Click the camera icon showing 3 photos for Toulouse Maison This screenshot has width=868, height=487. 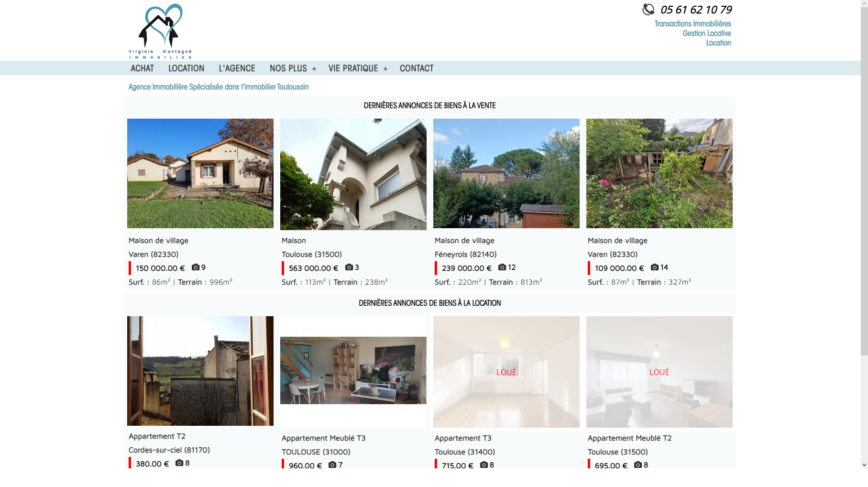(x=348, y=267)
